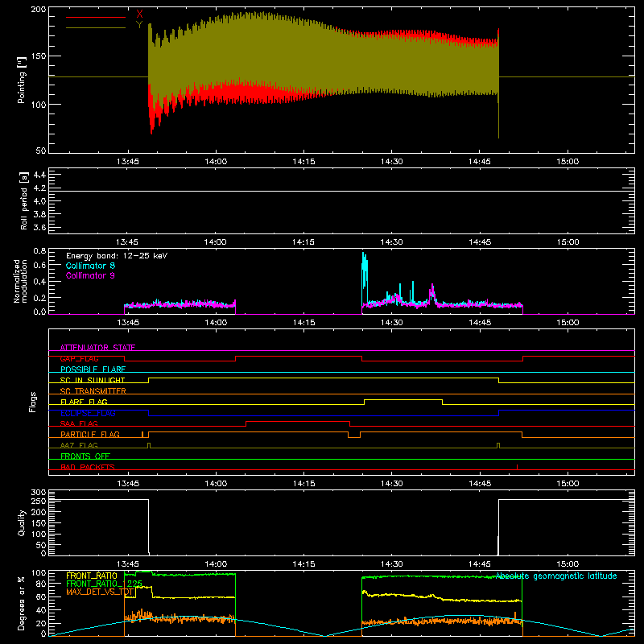The image size is (644, 644).
Task: Click the BAD_PACKETS flag label
Action: pyautogui.click(x=88, y=467)
